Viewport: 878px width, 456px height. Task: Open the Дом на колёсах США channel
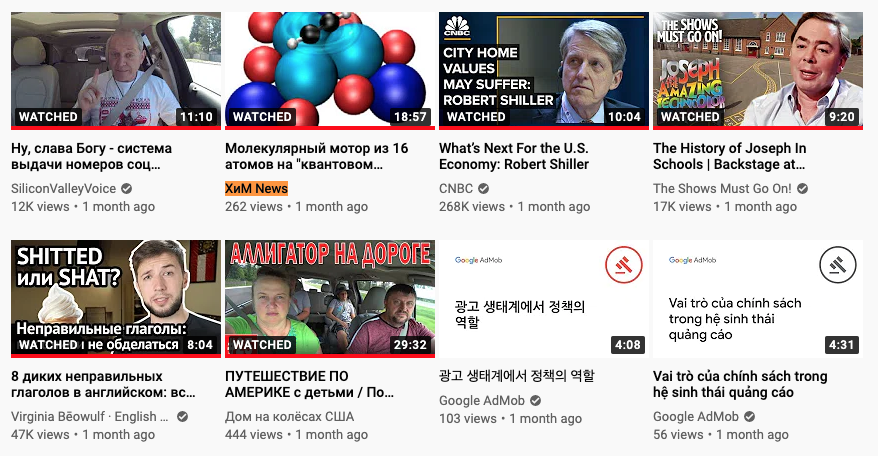coord(289,417)
